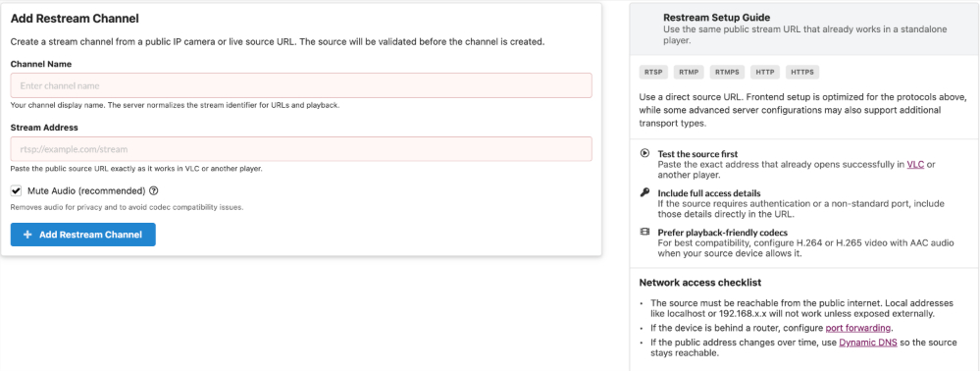
Task: Click the Test the source first title
Action: (697, 154)
